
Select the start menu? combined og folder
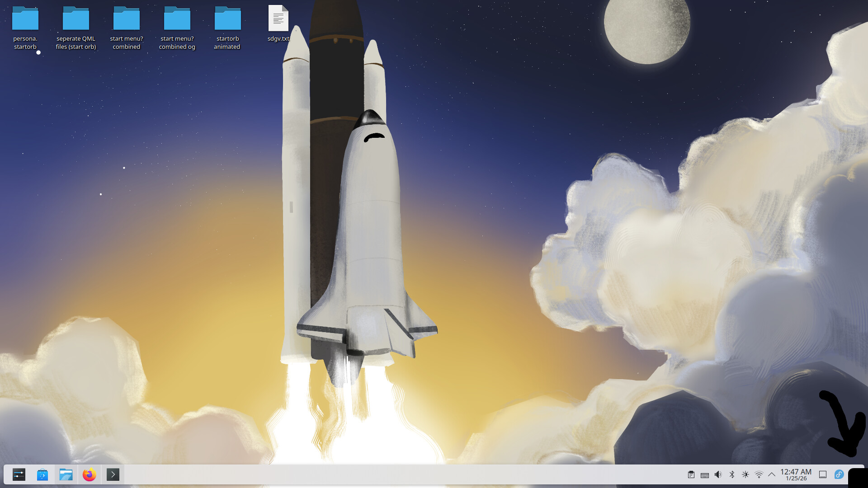[x=177, y=19]
